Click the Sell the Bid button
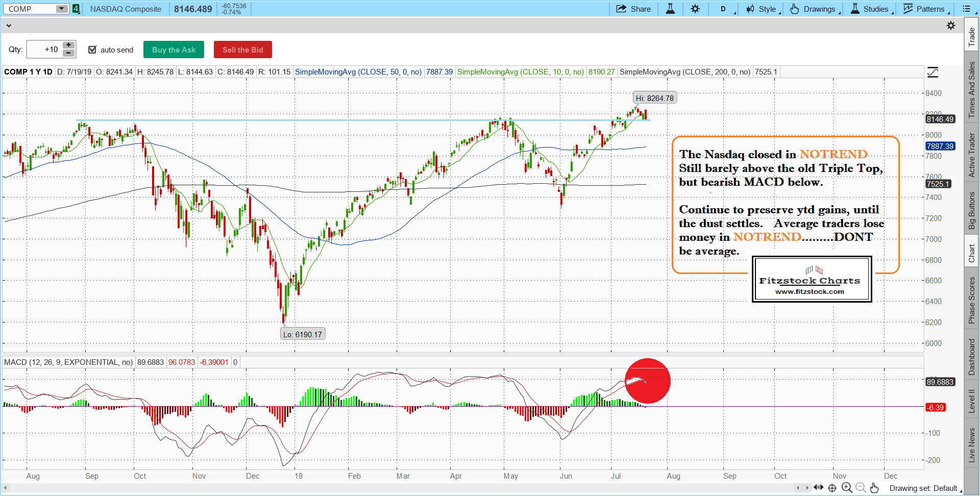The height and width of the screenshot is (496, 980). [242, 49]
